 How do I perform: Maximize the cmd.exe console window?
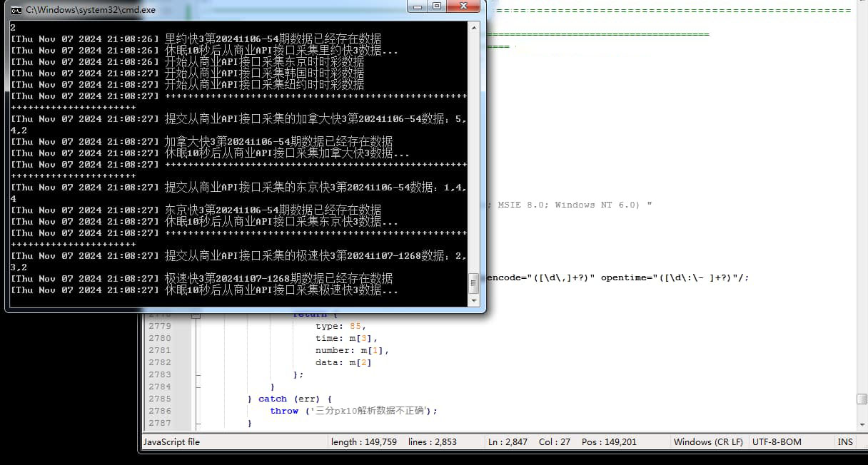tap(437, 6)
